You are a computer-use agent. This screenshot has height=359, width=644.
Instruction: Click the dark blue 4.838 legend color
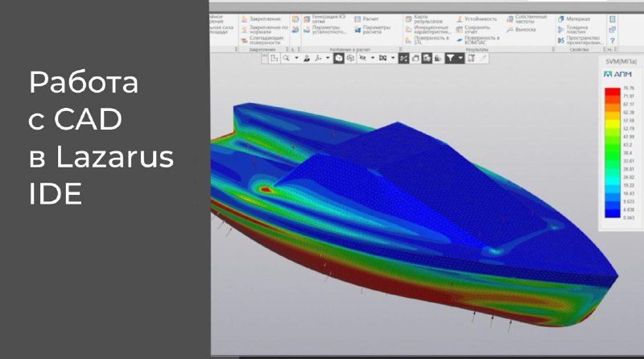[612, 212]
